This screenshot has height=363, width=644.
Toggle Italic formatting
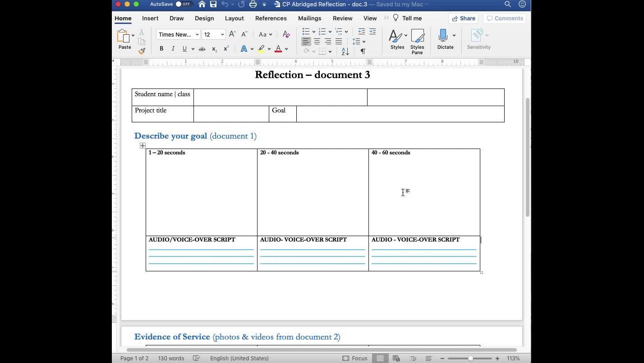click(x=173, y=49)
